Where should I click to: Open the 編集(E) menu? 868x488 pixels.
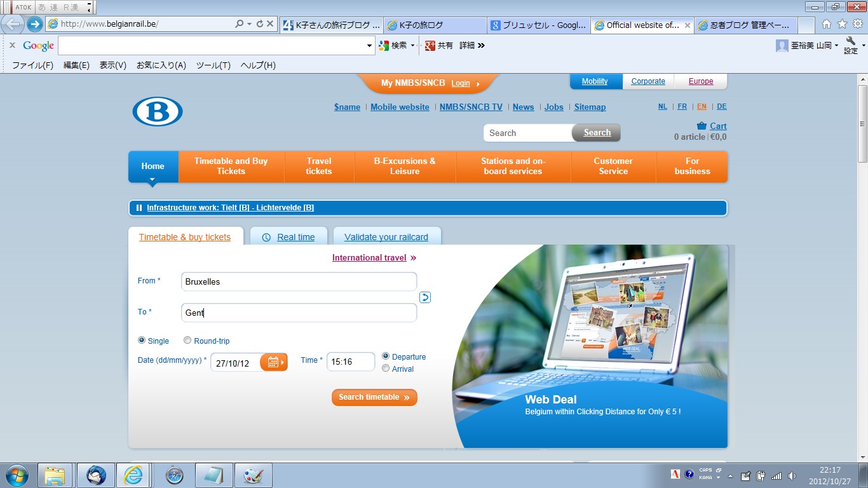click(x=76, y=65)
